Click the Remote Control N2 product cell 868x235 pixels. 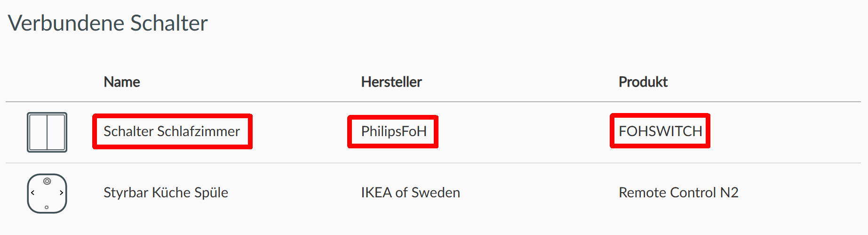[x=678, y=193]
